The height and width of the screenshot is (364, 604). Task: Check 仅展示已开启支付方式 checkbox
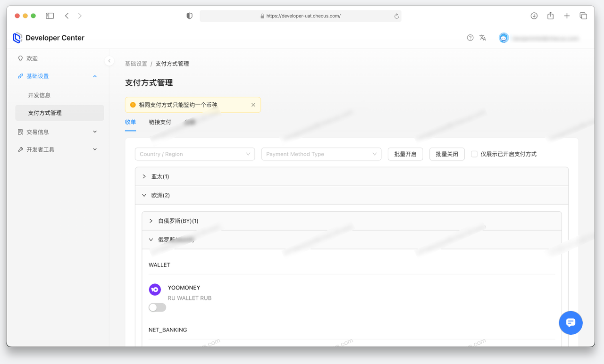click(474, 154)
